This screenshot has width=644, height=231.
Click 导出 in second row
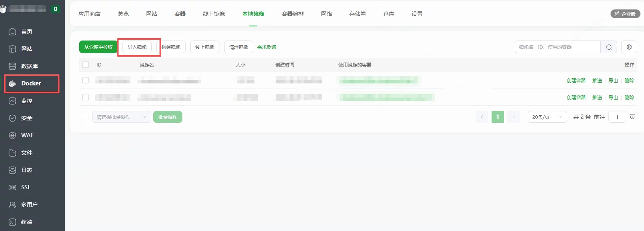613,97
